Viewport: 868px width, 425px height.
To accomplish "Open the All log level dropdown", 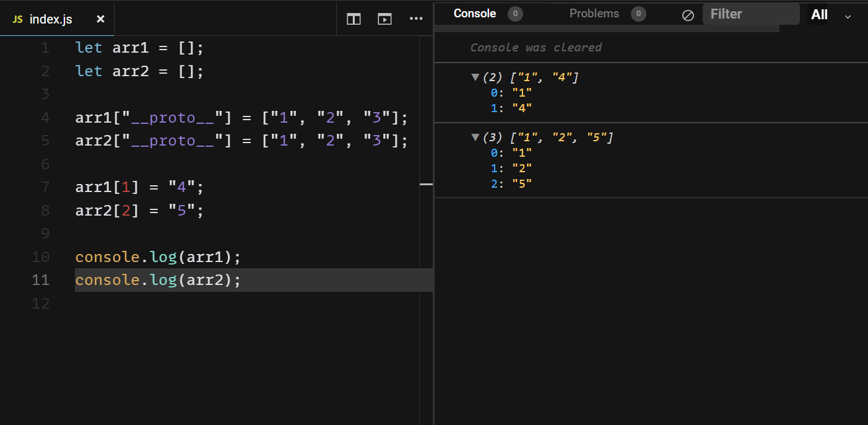I will point(819,14).
